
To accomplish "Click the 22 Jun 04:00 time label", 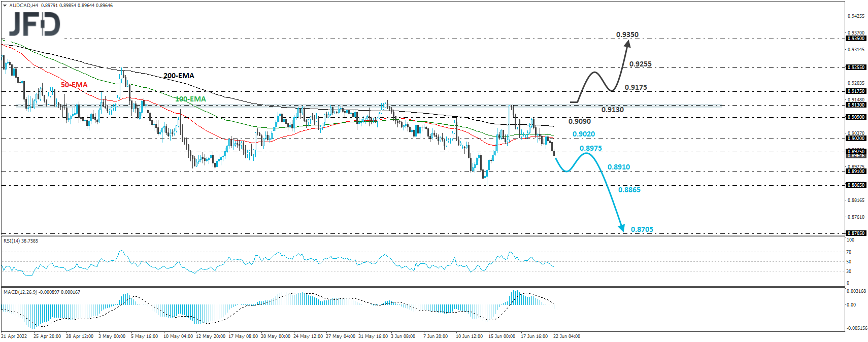I will tap(567, 336).
